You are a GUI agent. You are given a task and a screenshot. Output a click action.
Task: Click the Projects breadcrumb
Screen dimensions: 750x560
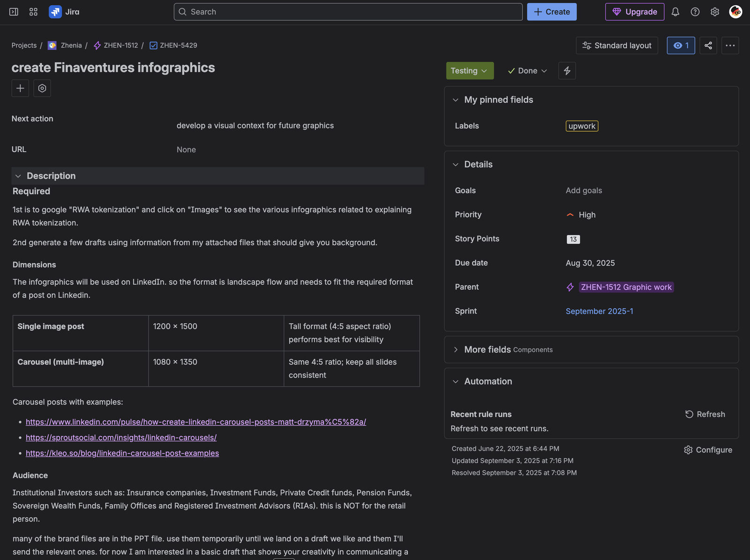pos(24,45)
